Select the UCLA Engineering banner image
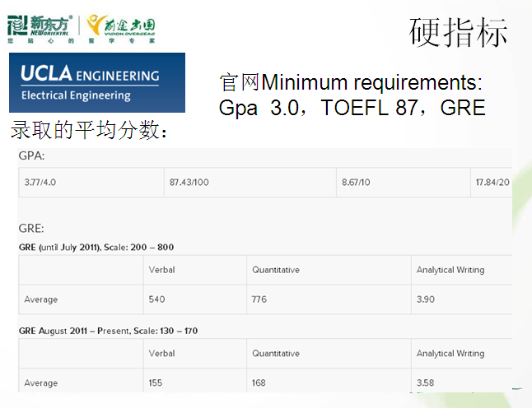Image resolution: width=532 pixels, height=408 pixels. pos(97,82)
